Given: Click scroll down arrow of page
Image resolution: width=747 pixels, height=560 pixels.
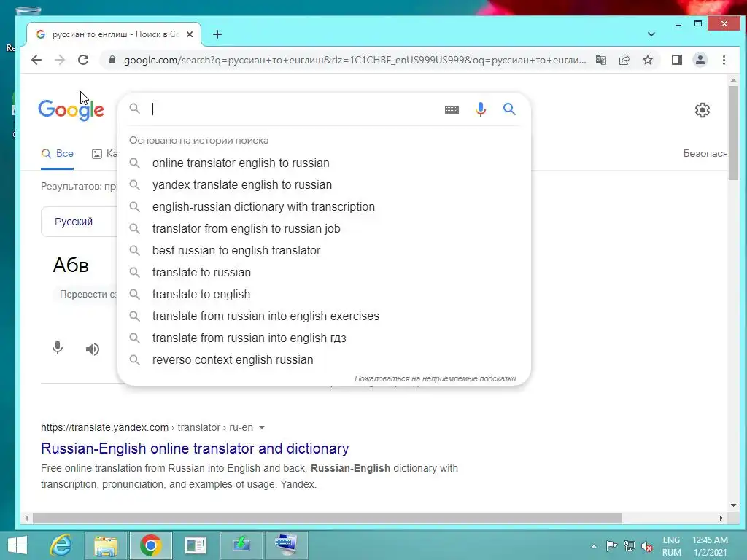Looking at the screenshot, I should coord(733,505).
